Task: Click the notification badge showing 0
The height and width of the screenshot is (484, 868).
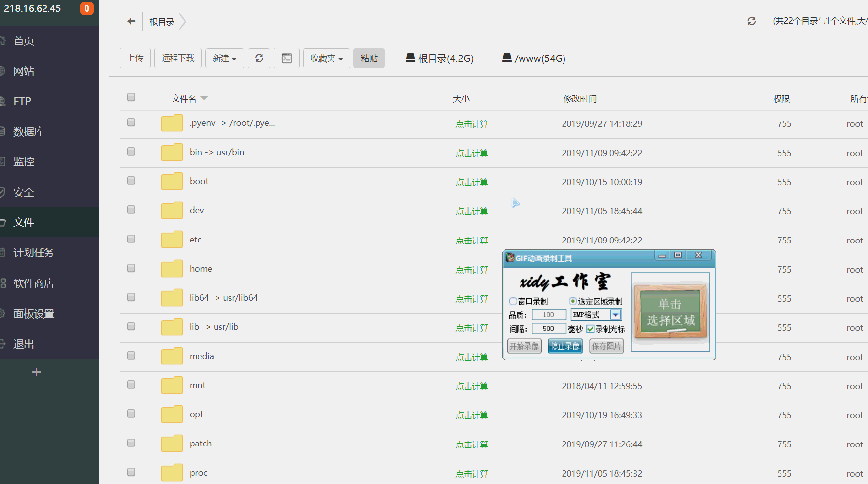Action: pyautogui.click(x=87, y=8)
